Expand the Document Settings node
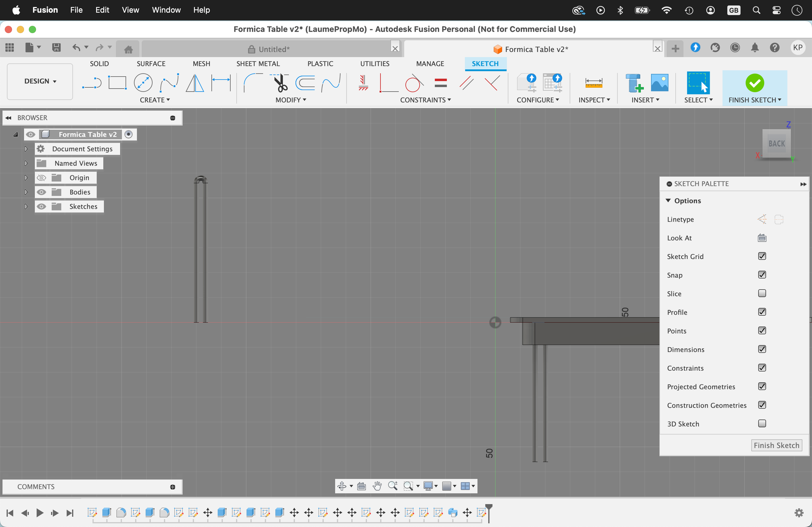The width and height of the screenshot is (812, 527). (26, 149)
